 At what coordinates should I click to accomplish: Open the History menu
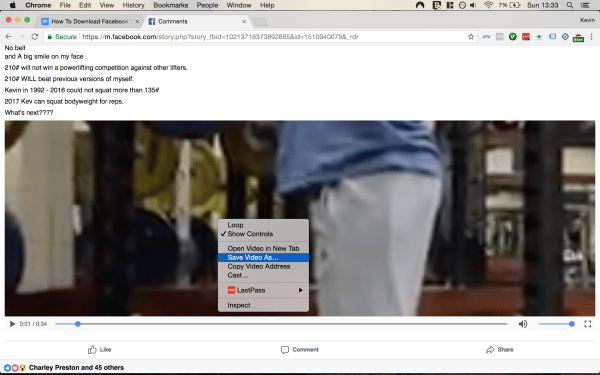[134, 5]
